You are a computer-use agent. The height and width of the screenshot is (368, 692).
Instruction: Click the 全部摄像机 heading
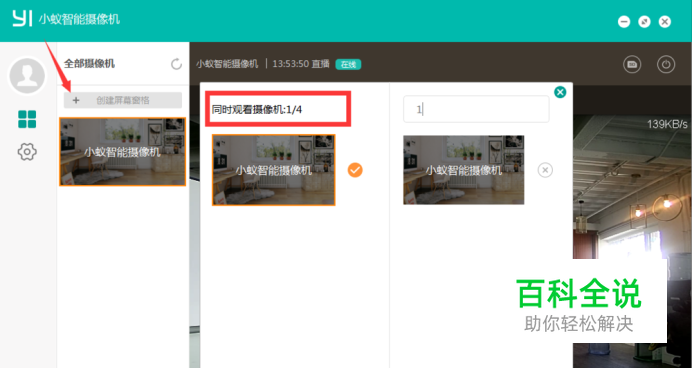point(89,64)
